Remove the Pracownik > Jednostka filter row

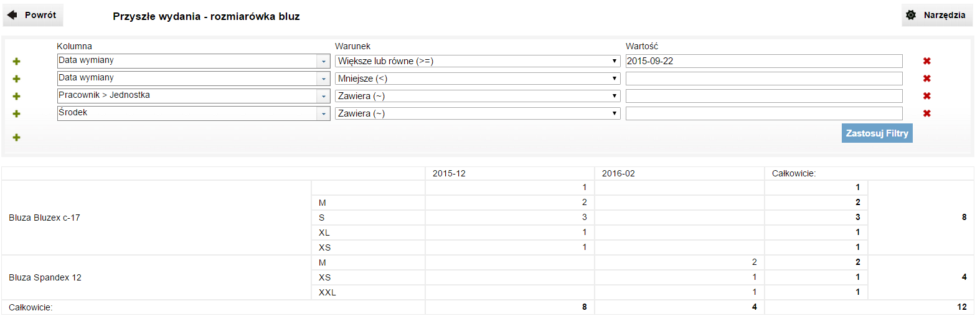tap(926, 96)
